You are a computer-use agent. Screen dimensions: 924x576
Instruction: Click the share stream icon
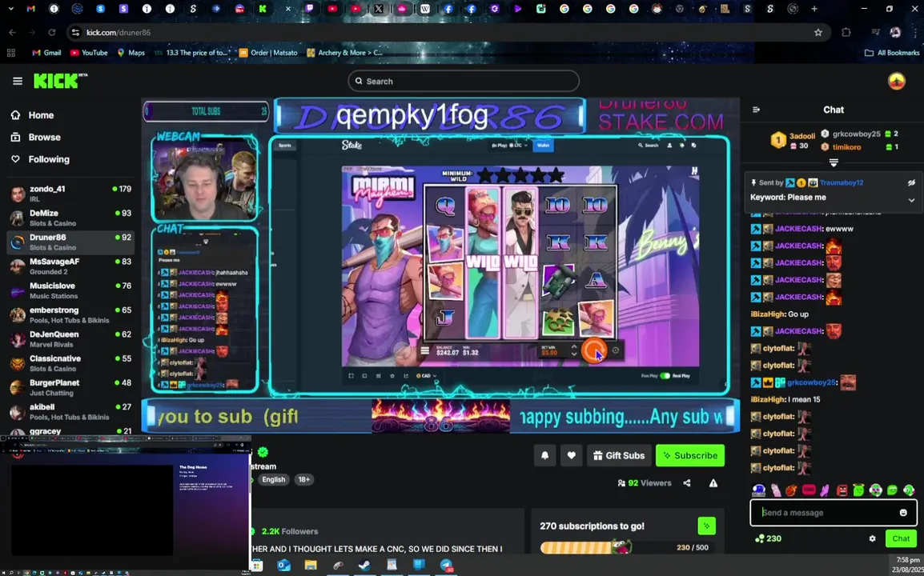(x=687, y=483)
